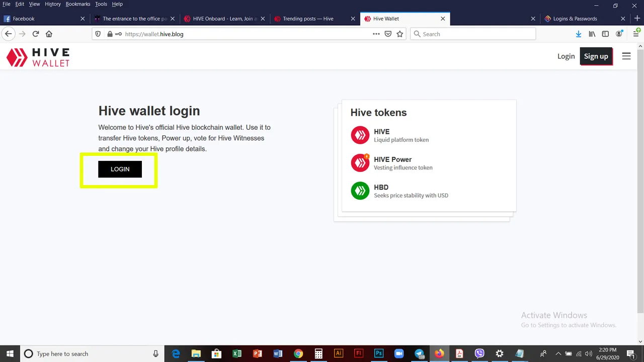The image size is (644, 362).
Task: Click the tracking protection shield icon
Action: pos(98,34)
